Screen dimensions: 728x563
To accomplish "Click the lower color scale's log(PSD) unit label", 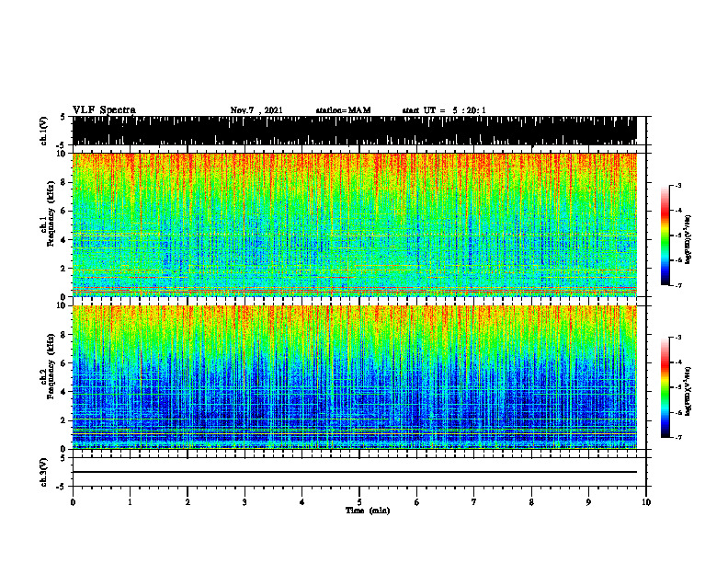I will 688,392.
